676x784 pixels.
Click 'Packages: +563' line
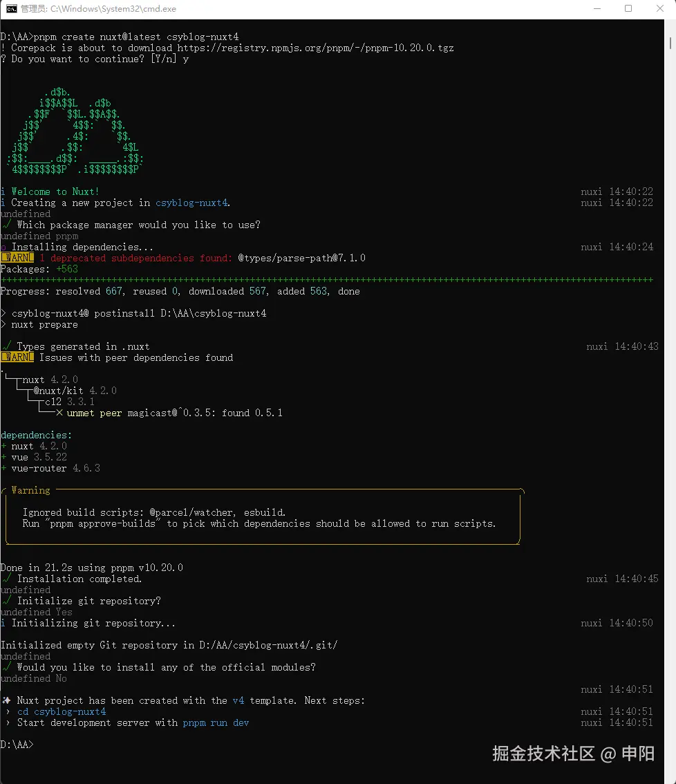point(39,269)
